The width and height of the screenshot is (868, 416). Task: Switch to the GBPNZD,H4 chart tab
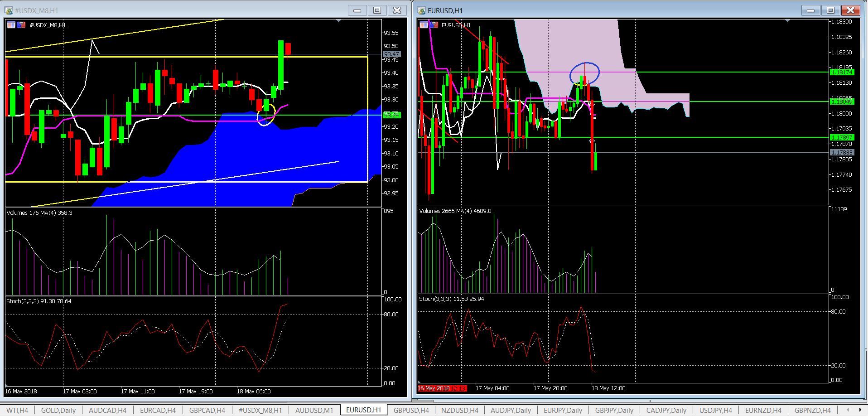click(812, 410)
